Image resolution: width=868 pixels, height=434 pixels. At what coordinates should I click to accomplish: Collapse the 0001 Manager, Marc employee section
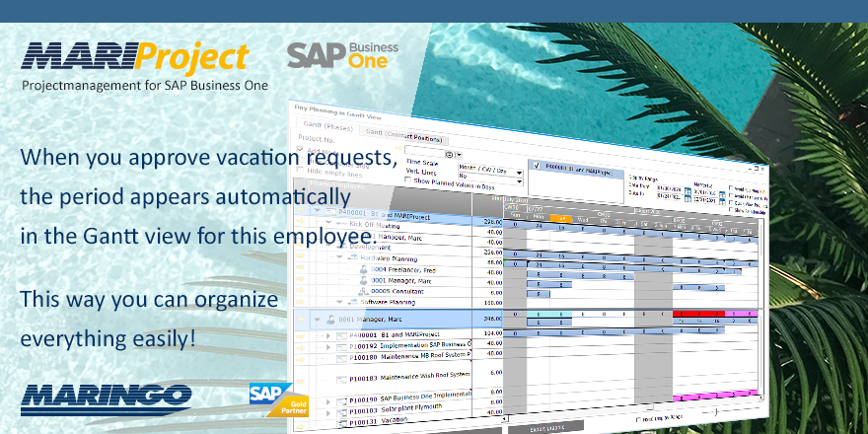(318, 320)
